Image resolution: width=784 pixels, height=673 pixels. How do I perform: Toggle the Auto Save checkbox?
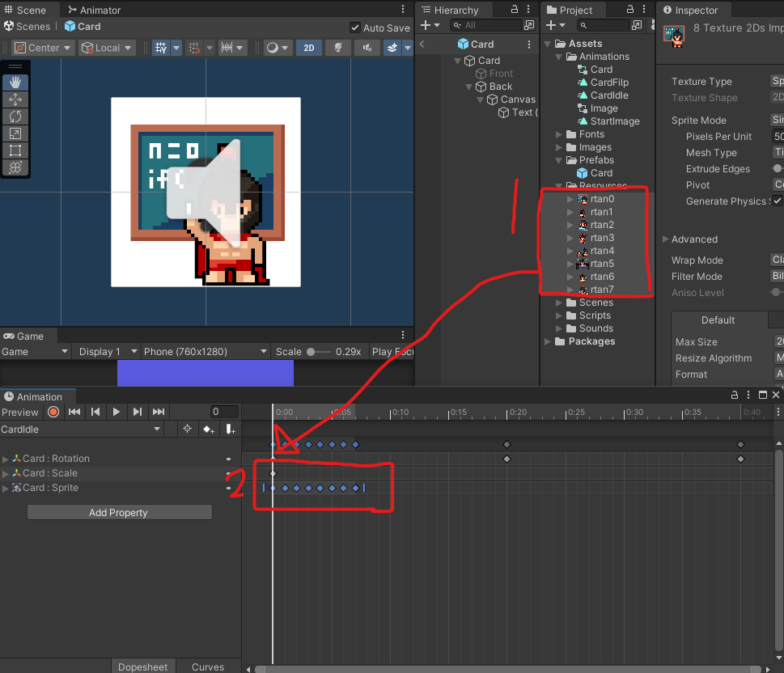point(355,28)
